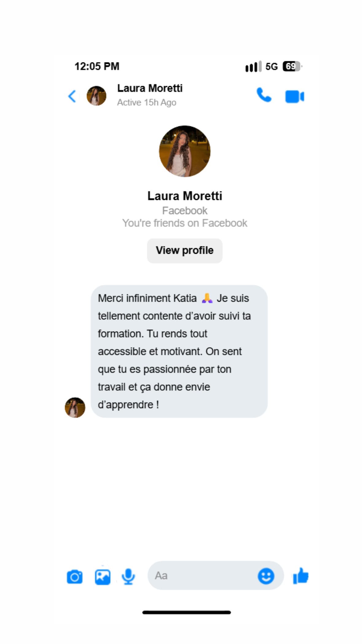Viewport: 362px width, 644px height.
Task: Go back using the blue arrow
Action: (x=72, y=96)
